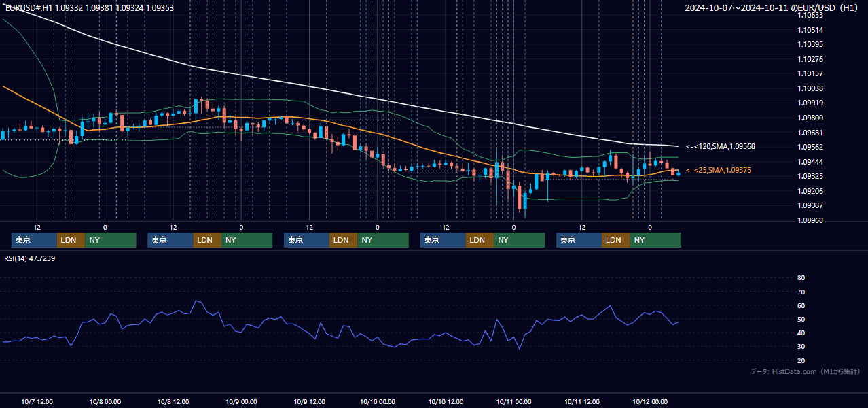This screenshot has height=408, width=868.
Task: Click the HistData.com data source note
Action: [805, 371]
